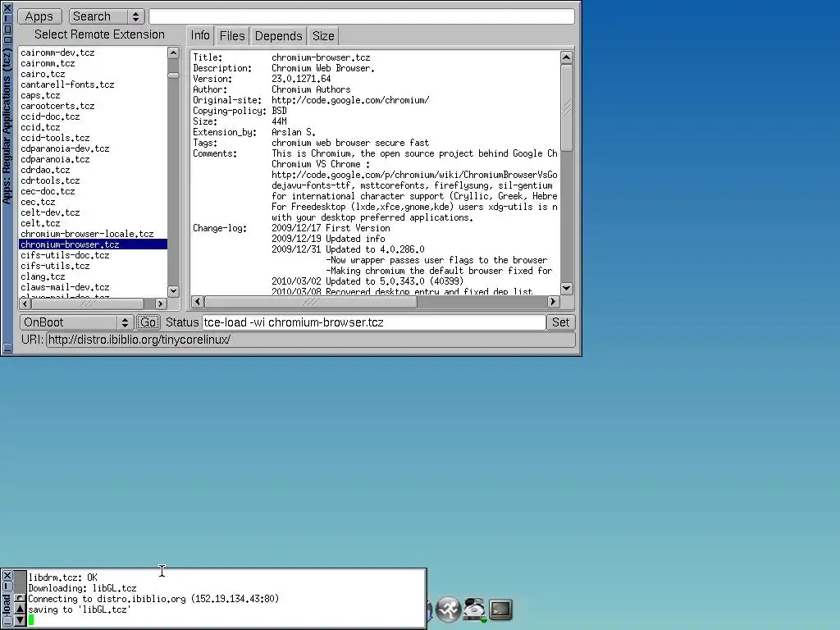Click extension list horizontal scrollbar thumb
The image size is (840, 630).
87,304
